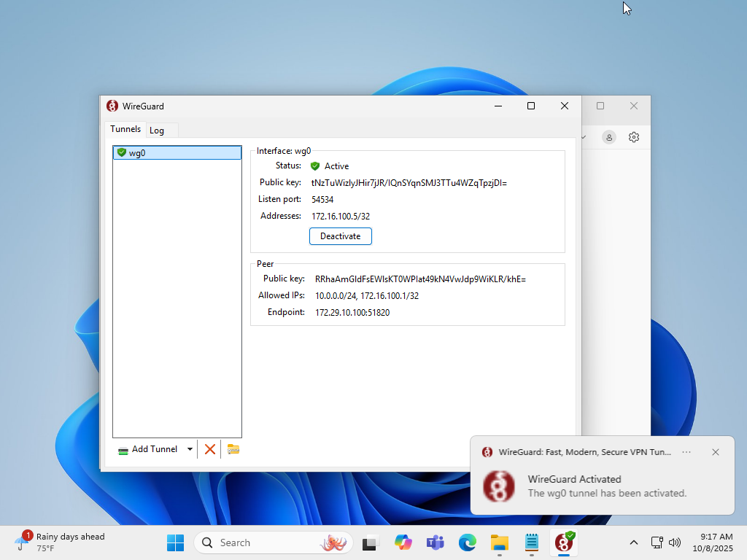Open Notepad from the taskbar
The image size is (747, 560).
[532, 542]
